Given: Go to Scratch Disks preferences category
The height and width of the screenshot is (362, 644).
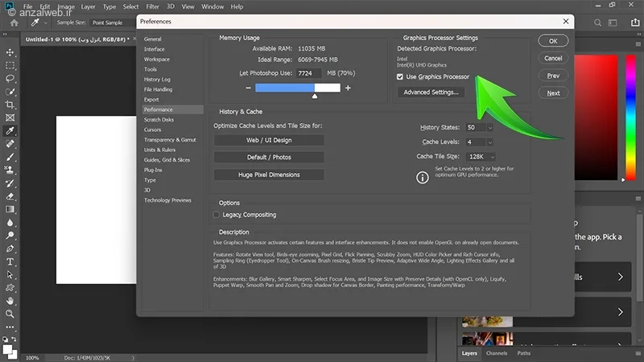Looking at the screenshot, I should point(159,119).
